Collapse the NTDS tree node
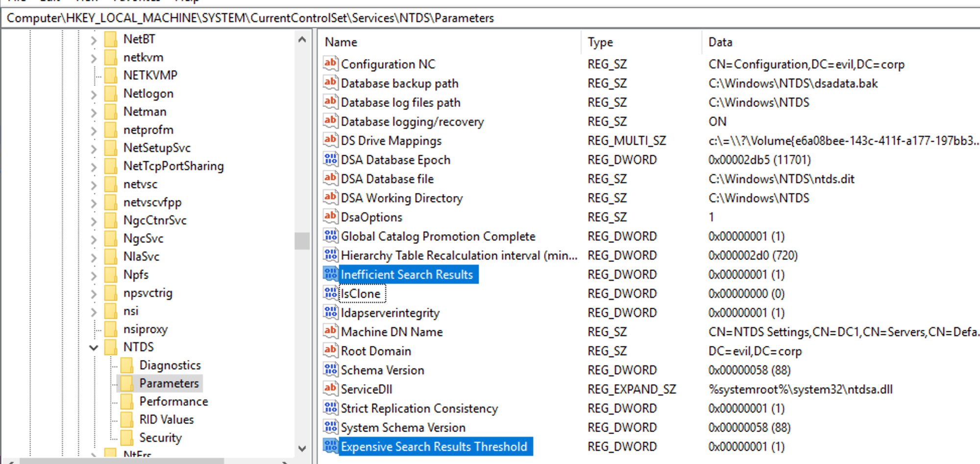Screen dimensions: 980x464 (93, 347)
